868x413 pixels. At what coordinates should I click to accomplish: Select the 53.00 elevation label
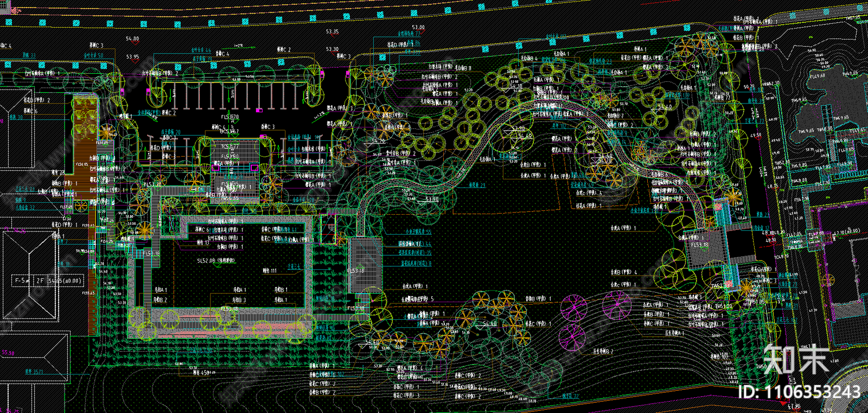coord(418,27)
